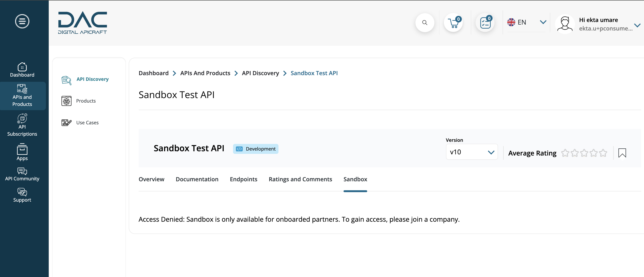Expand the EN language dropdown chevron

point(543,22)
